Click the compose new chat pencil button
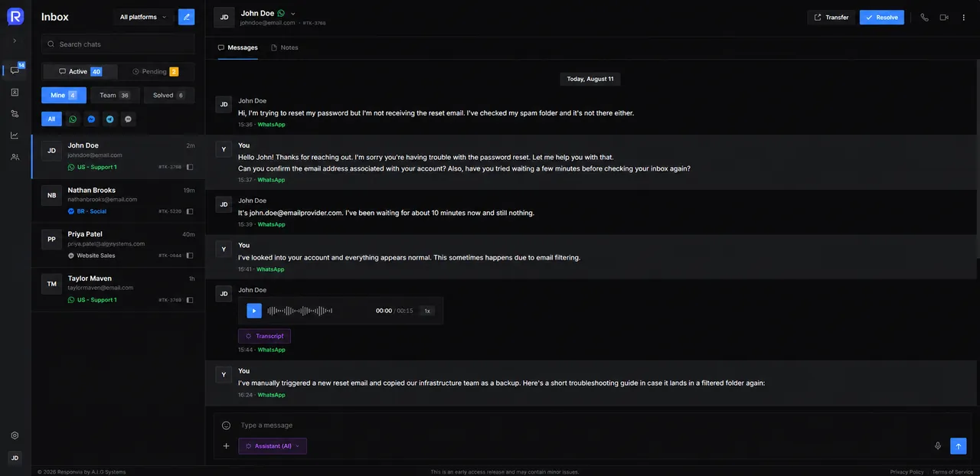This screenshot has width=980, height=476. pos(186,17)
